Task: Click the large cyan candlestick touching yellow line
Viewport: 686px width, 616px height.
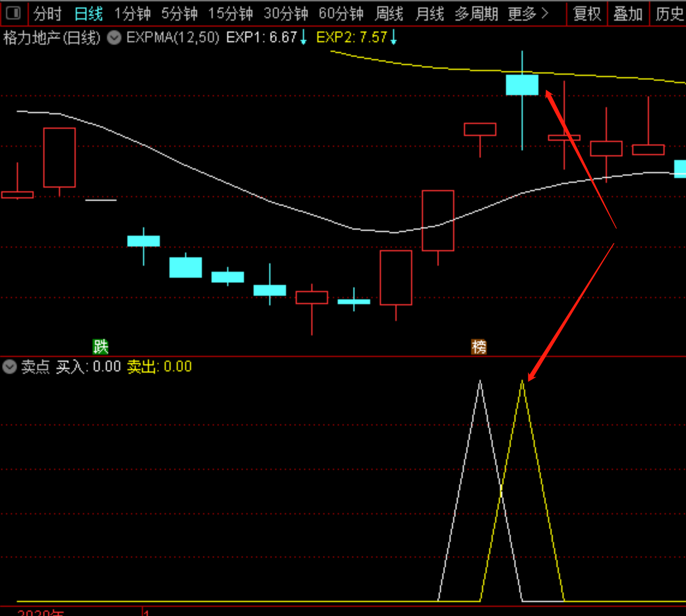Action: coord(522,85)
